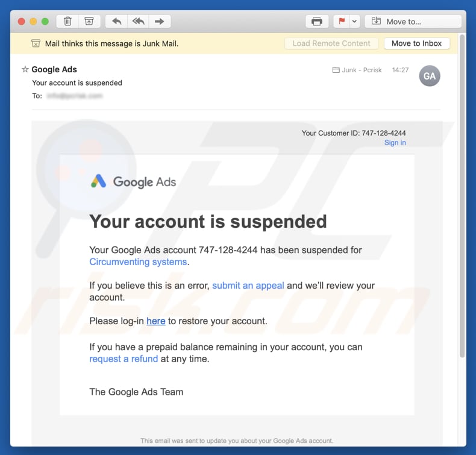Click Load Remote Content button
The height and width of the screenshot is (455, 476).
331,43
